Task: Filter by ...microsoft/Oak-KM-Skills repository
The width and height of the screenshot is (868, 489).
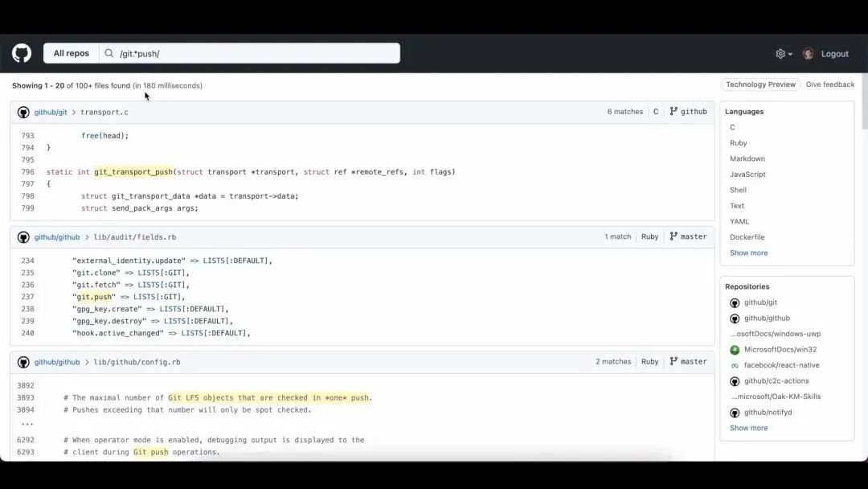Action: pos(776,397)
